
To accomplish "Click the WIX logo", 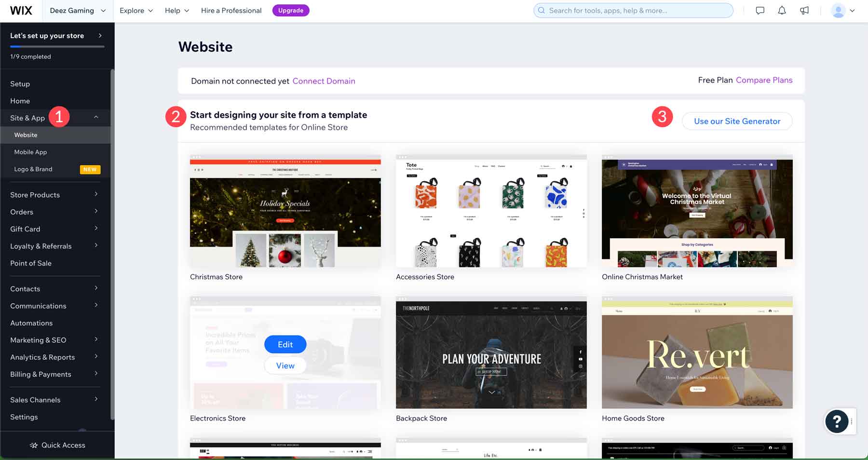I will pyautogui.click(x=20, y=10).
